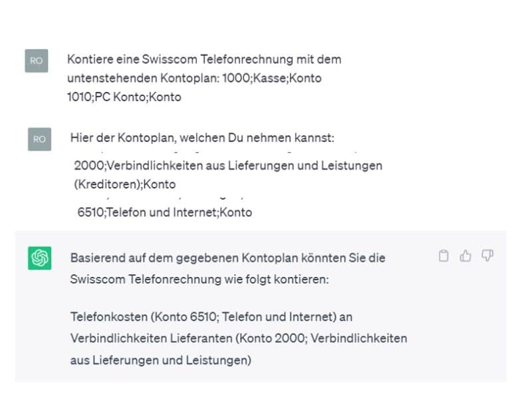Click 'Swisscom Telefonrechnung wie folgt kontieren' line
This screenshot has height=420, width=532.
(x=199, y=280)
